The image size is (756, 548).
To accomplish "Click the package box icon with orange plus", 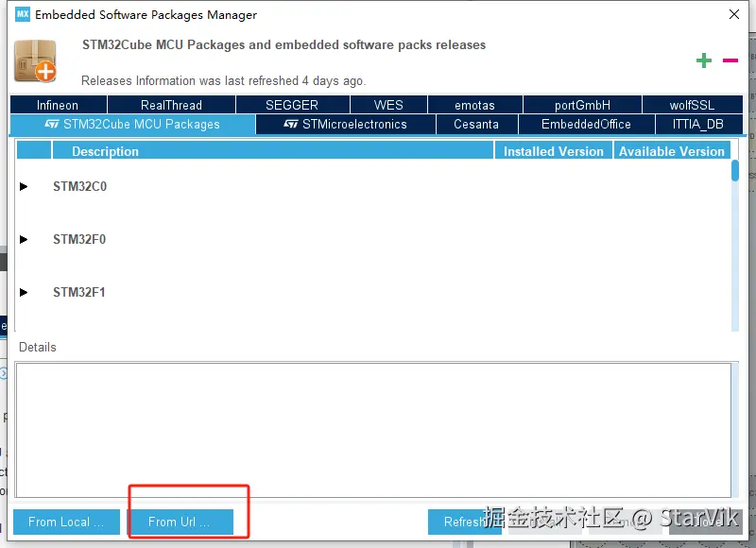I will 35,60.
